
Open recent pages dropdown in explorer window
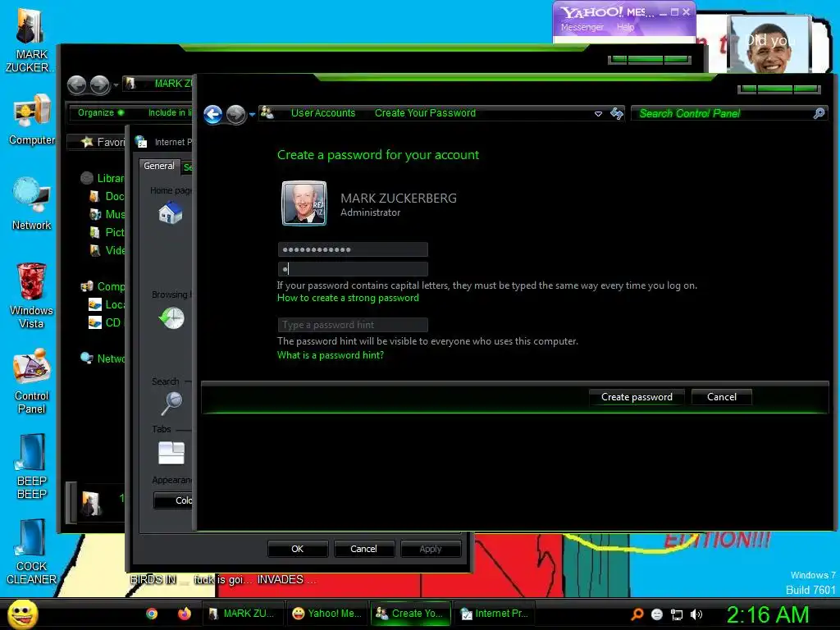(x=116, y=85)
